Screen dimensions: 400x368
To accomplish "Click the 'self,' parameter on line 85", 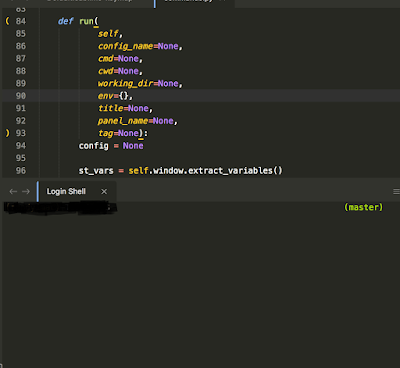I will [x=110, y=34].
